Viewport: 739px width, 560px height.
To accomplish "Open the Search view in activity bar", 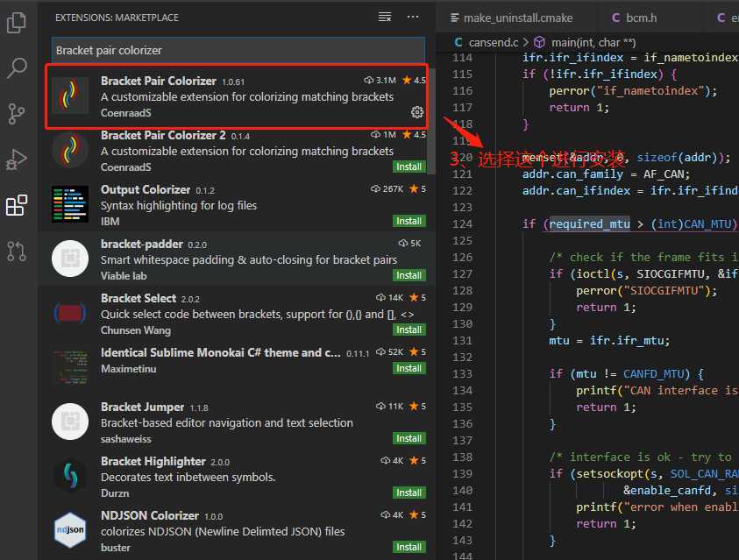I will point(17,67).
